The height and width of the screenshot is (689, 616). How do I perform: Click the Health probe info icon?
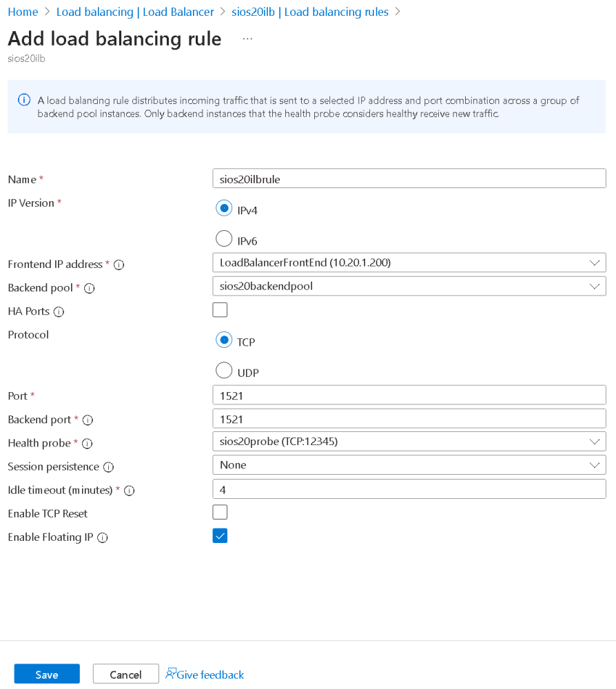click(88, 444)
